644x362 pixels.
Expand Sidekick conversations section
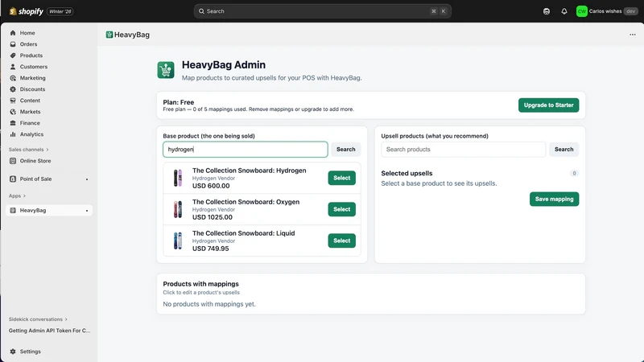click(x=38, y=319)
